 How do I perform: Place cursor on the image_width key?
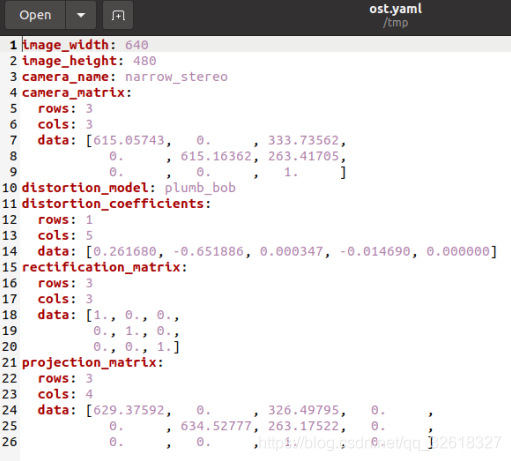point(65,45)
